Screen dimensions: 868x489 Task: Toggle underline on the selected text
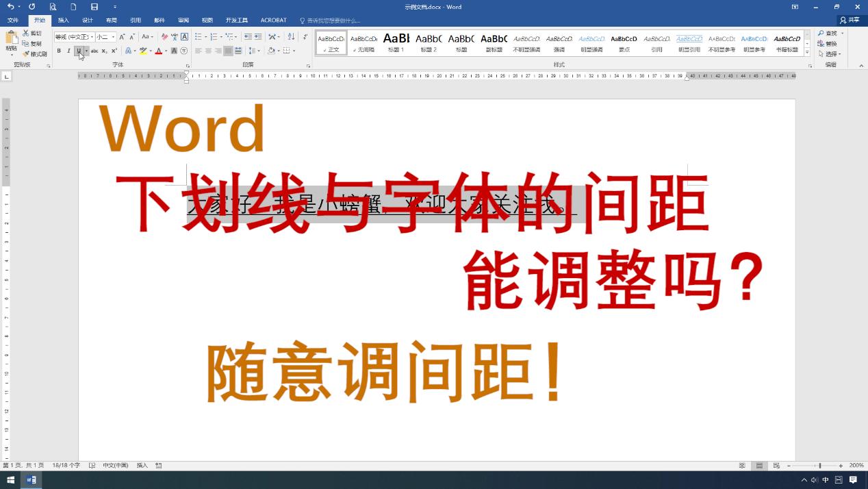(78, 50)
